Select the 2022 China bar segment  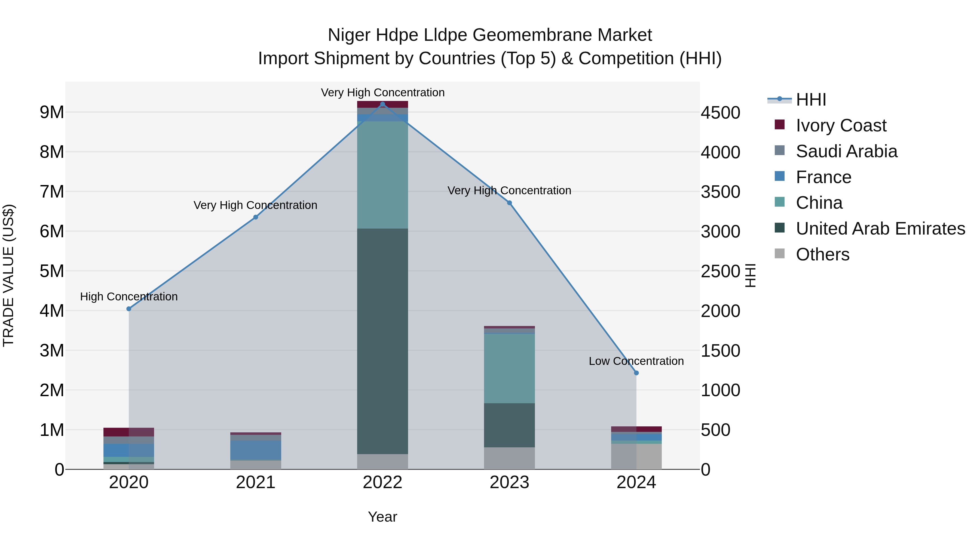coord(383,175)
